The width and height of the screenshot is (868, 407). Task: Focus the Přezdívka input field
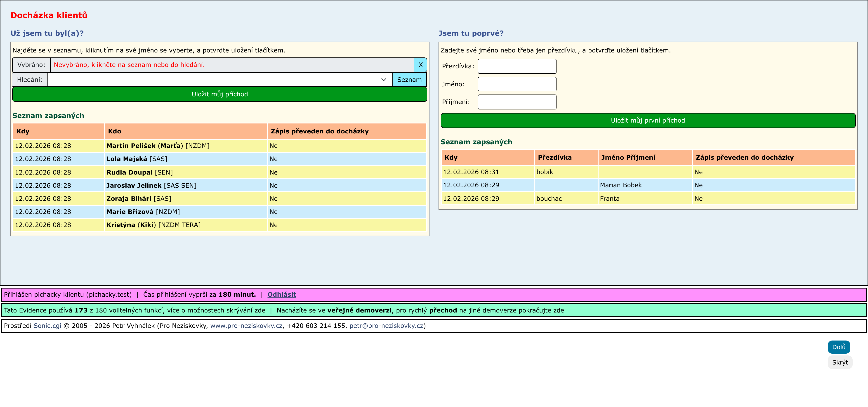(517, 66)
